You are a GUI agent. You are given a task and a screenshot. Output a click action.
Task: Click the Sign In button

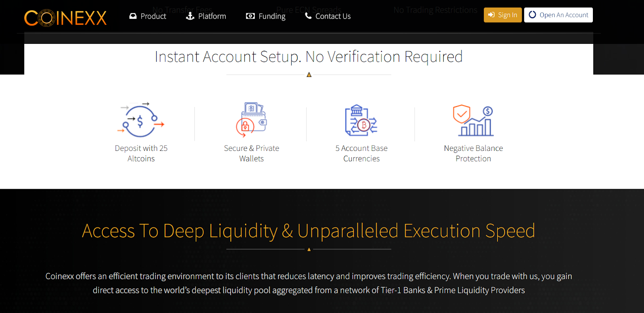503,15
